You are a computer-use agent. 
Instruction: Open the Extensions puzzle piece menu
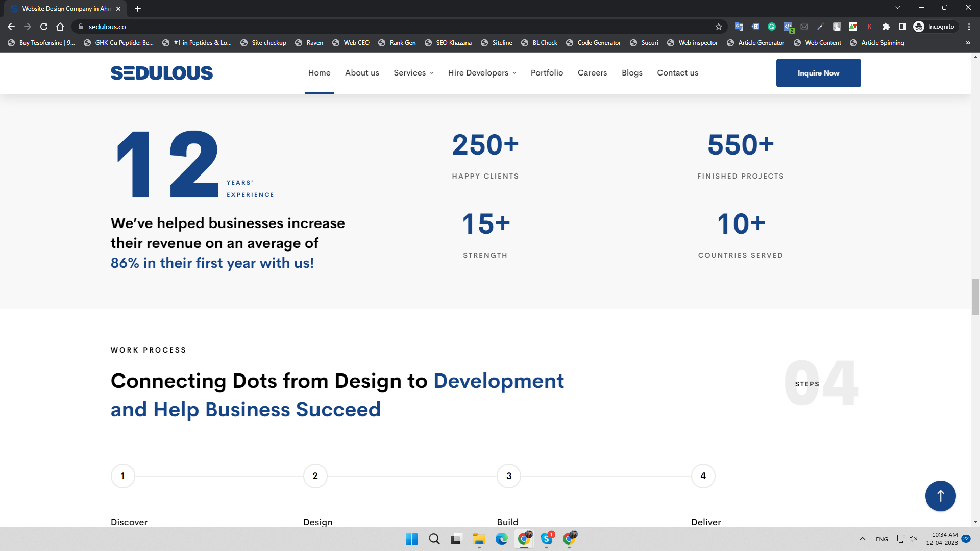click(886, 27)
